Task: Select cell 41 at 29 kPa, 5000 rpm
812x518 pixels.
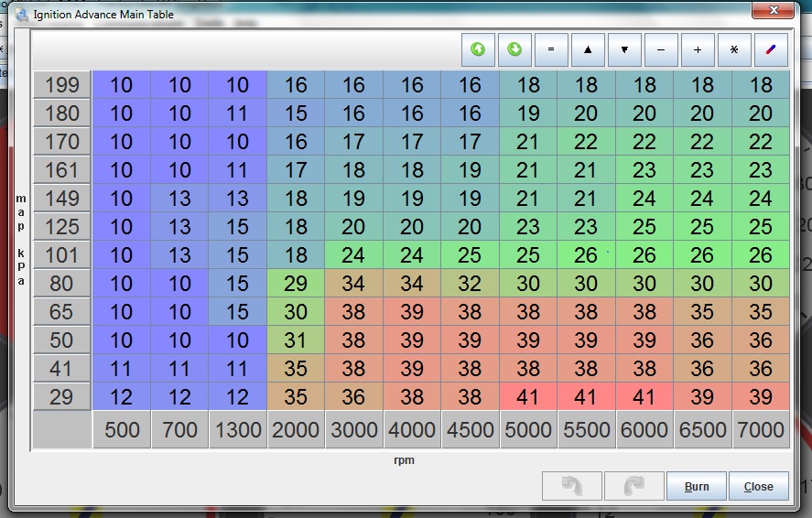Action: point(528,397)
